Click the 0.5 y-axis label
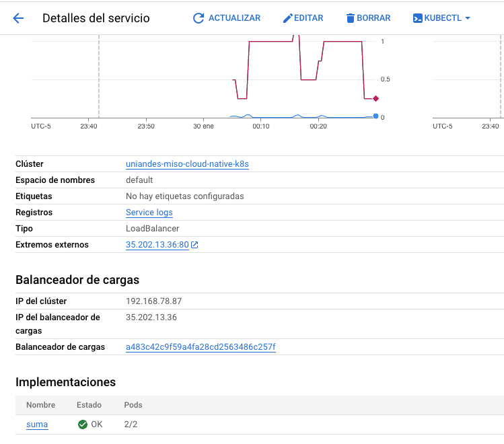 click(x=385, y=79)
